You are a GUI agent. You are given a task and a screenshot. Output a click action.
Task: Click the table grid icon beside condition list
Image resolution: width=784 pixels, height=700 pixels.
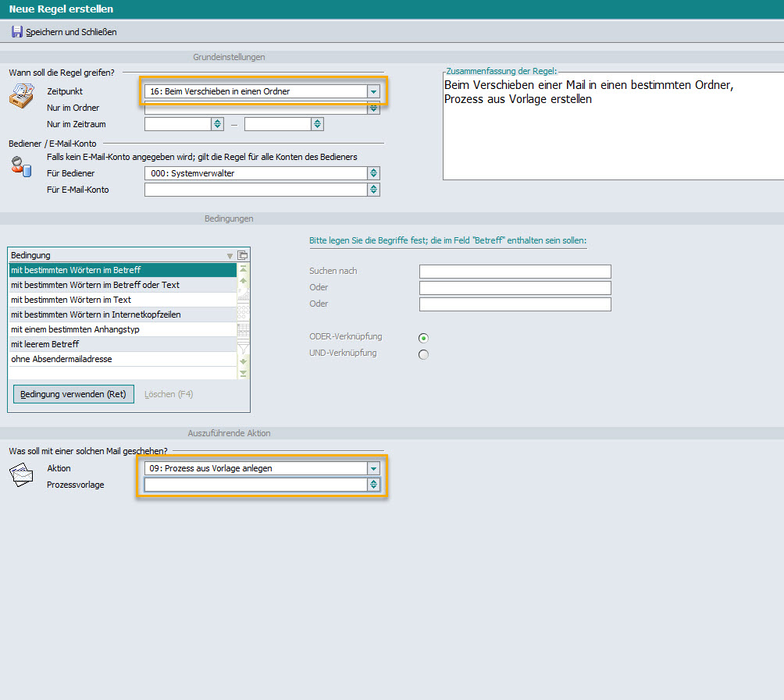tap(243, 329)
